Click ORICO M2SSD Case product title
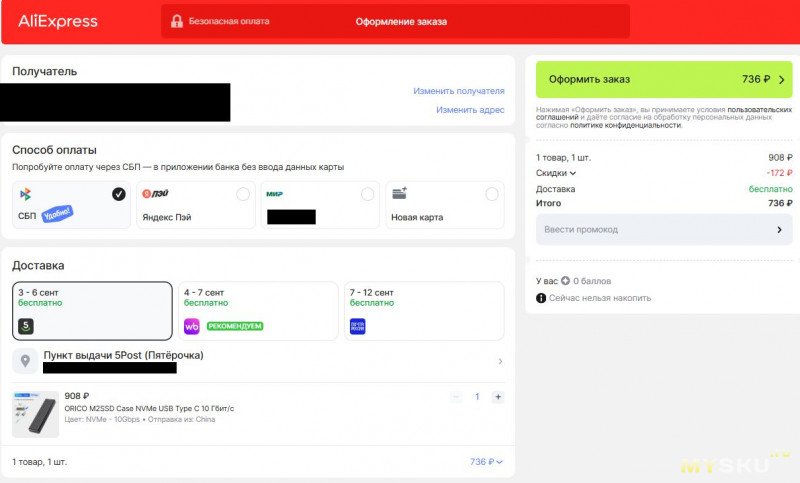800x483 pixels. [x=149, y=408]
